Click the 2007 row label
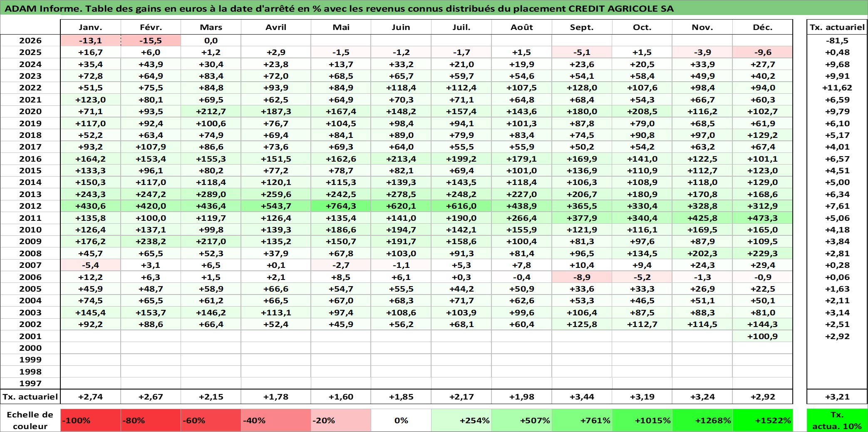 [30, 265]
